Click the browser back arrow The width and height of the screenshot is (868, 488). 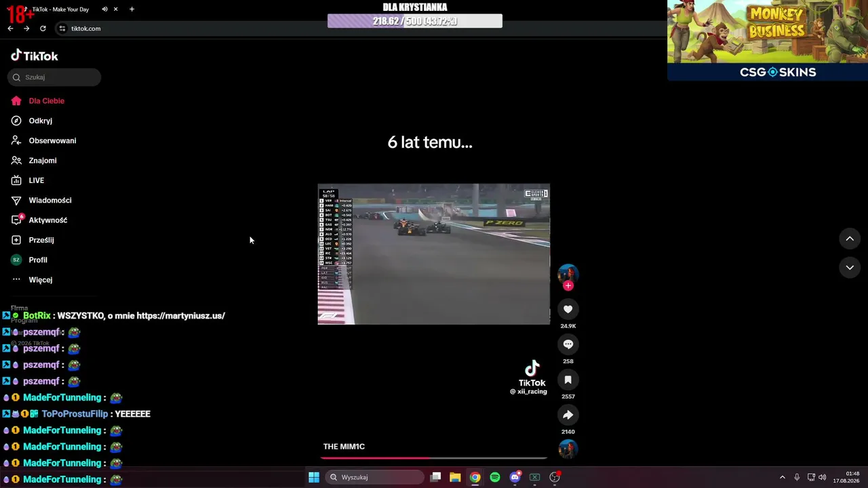coord(10,28)
